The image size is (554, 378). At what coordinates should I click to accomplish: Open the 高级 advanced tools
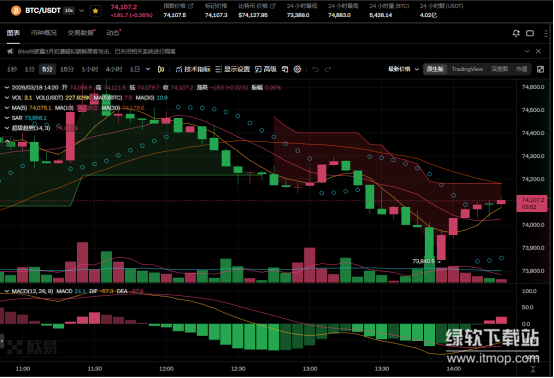tap(265, 69)
